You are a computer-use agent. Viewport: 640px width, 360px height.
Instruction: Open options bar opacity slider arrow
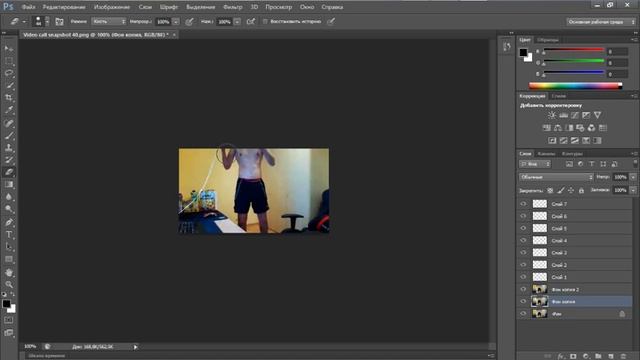pyautogui.click(x=176, y=22)
